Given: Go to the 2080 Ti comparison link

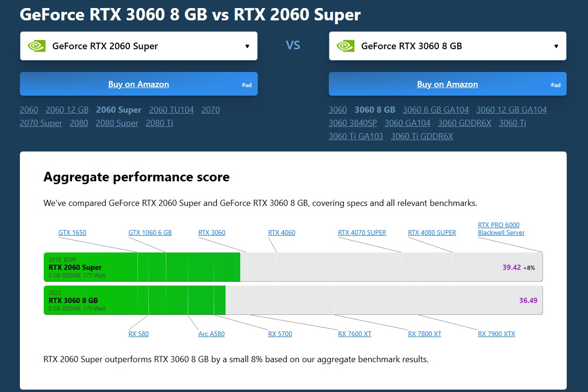Looking at the screenshot, I should point(159,123).
